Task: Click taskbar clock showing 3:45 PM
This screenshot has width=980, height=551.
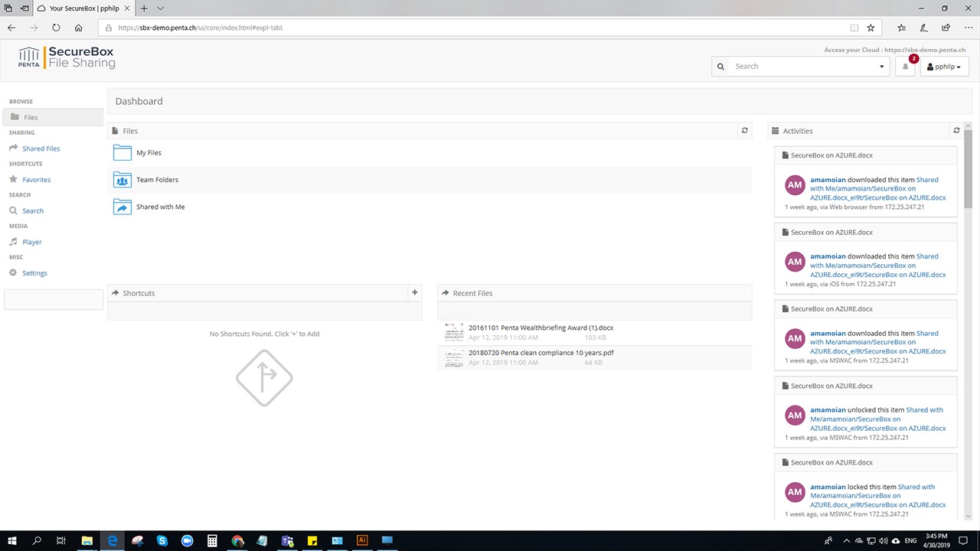Action: point(937,540)
